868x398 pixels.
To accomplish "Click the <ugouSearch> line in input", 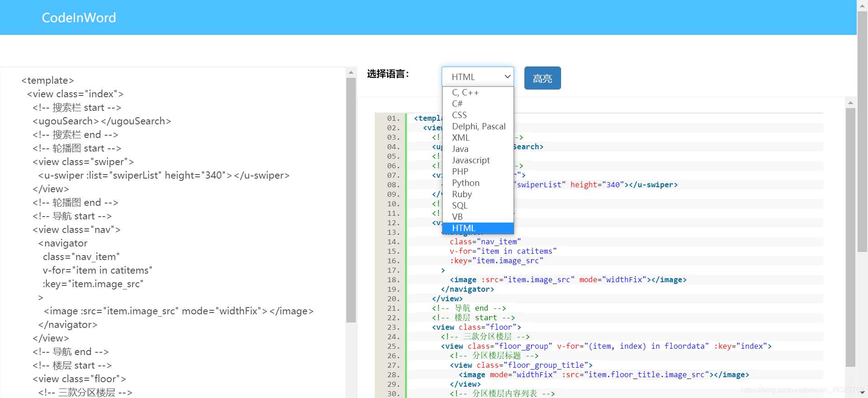I will pyautogui.click(x=102, y=121).
